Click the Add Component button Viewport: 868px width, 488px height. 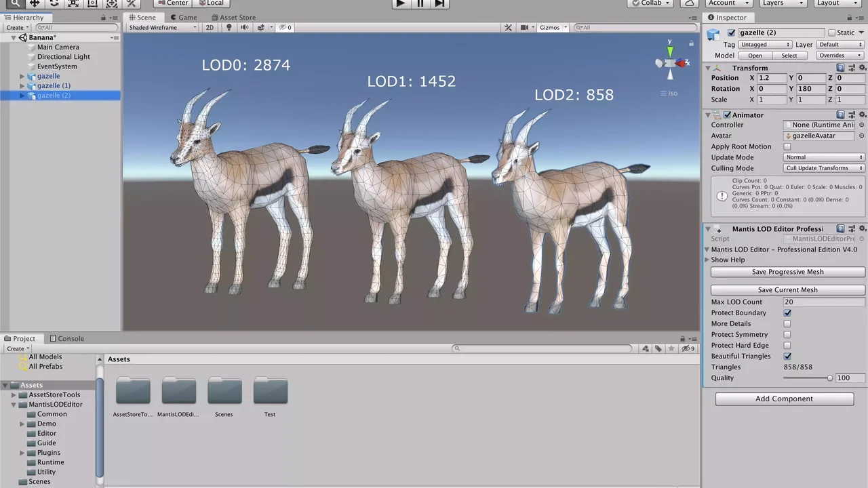[x=784, y=399]
